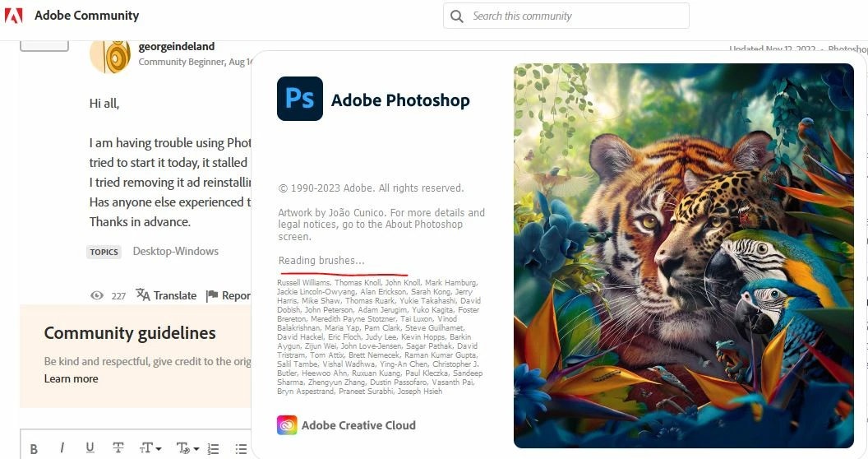This screenshot has width=868, height=459.
Task: Click the '© 1990-2023 Adobe' copyright line
Action: (372, 188)
